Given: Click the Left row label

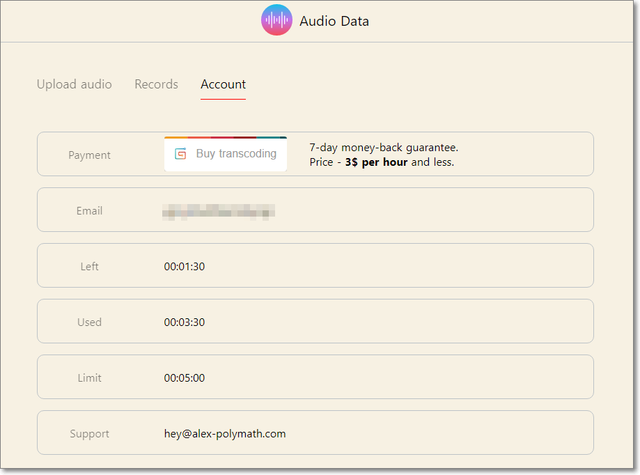Looking at the screenshot, I should pyautogui.click(x=90, y=267).
